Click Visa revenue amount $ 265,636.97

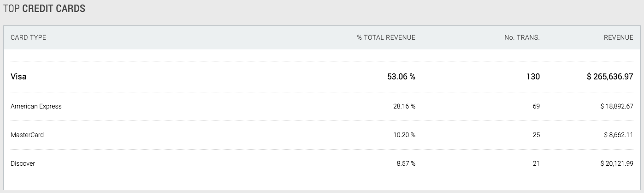click(610, 77)
